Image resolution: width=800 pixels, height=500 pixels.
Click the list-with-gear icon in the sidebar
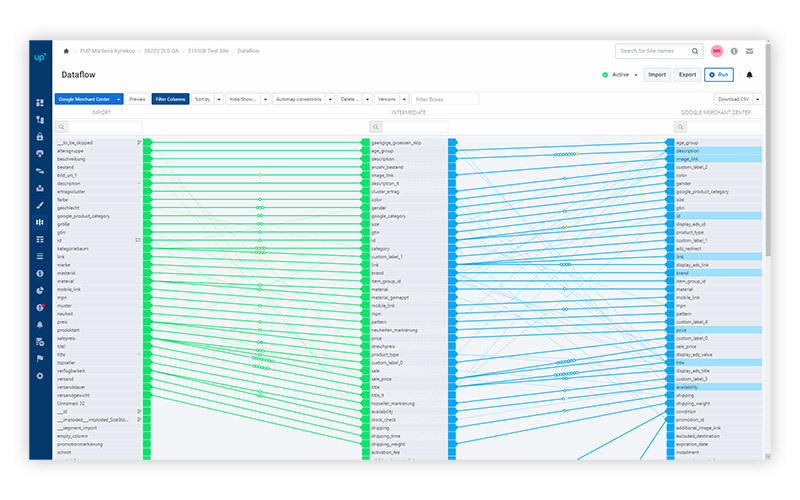[x=40, y=342]
